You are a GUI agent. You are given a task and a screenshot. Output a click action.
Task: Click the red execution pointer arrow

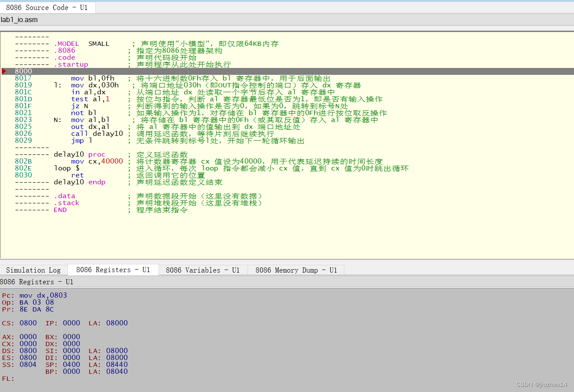pyautogui.click(x=4, y=71)
